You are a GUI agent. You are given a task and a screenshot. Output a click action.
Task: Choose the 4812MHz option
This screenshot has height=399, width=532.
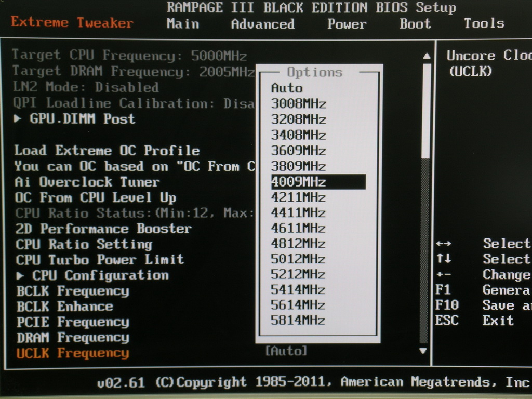point(299,244)
